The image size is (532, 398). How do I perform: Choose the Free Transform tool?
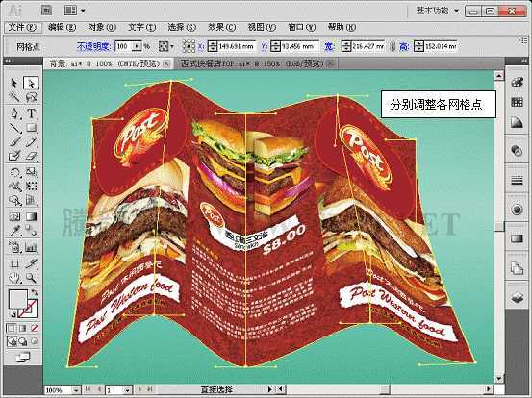pos(31,187)
